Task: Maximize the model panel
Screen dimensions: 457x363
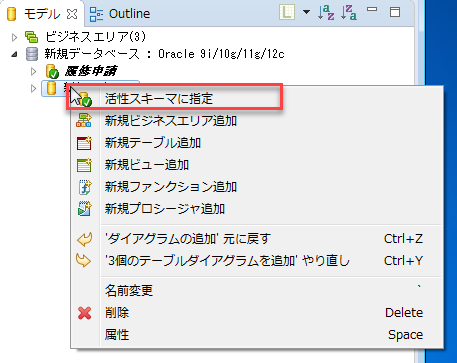Action: [395, 12]
